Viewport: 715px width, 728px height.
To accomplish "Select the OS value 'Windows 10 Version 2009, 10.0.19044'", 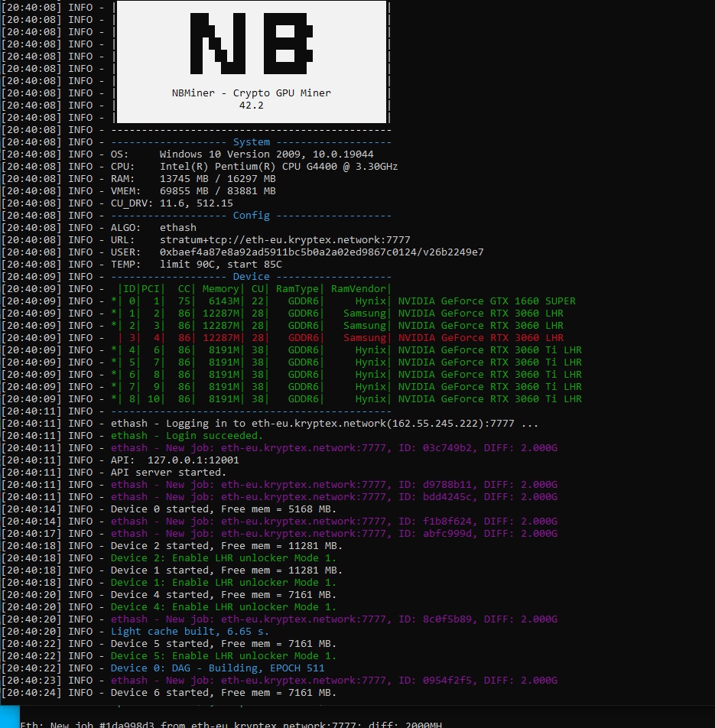I will pos(266,154).
